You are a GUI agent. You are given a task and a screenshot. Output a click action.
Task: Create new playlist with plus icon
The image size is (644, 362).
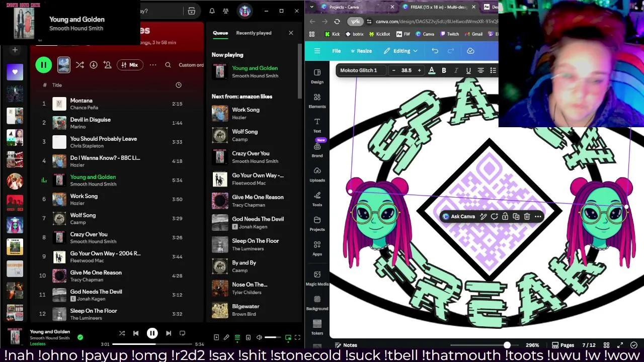[15, 50]
